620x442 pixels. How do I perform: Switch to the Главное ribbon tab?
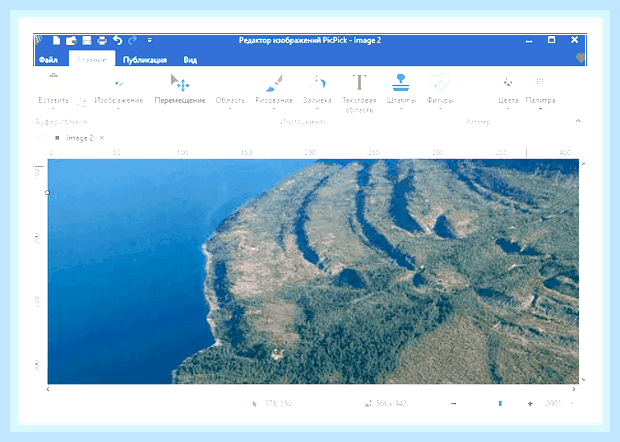click(x=92, y=60)
